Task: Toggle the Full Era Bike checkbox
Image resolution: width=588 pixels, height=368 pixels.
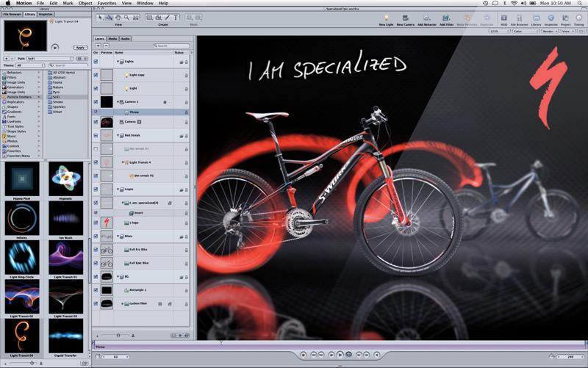Action: point(96,250)
